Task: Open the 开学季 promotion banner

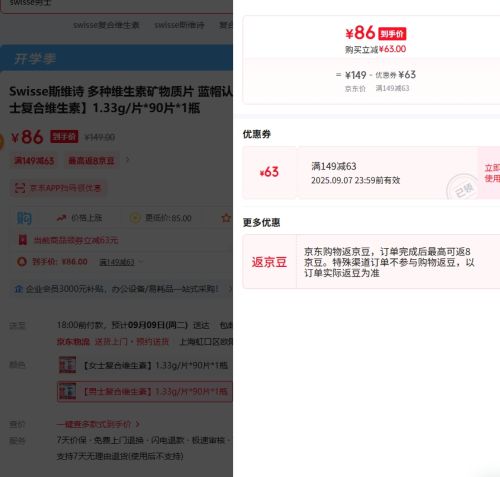Action: coord(116,58)
